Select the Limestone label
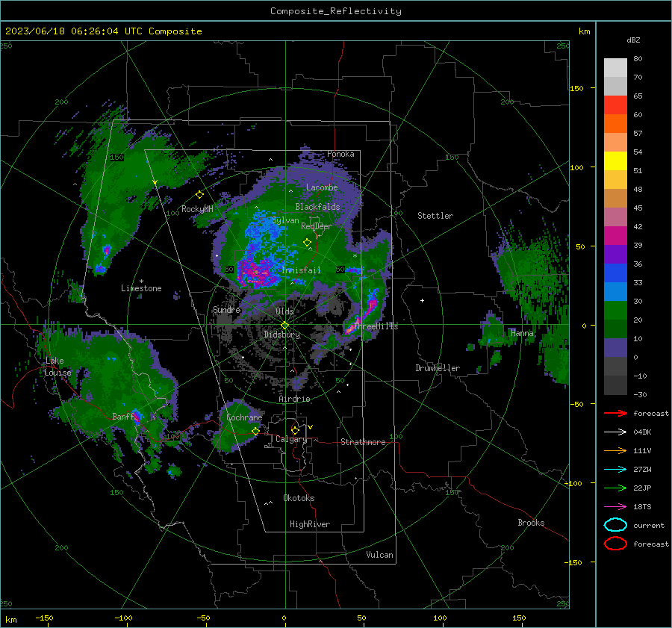This screenshot has width=672, height=628. click(141, 288)
